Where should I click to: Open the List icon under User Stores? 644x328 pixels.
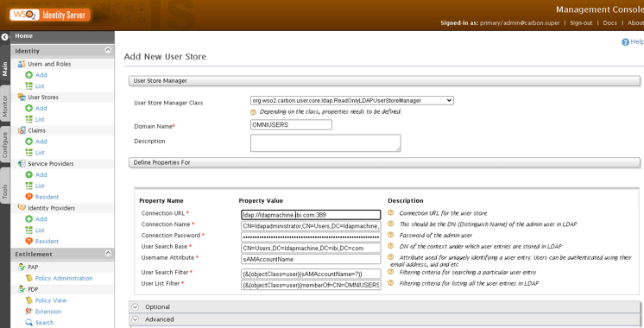tap(28, 119)
